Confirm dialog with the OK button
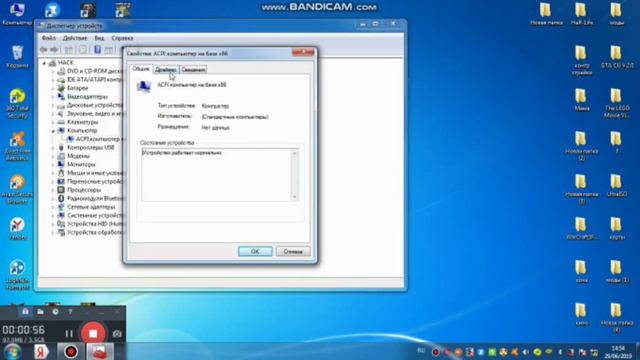This screenshot has height=360, width=640. pyautogui.click(x=255, y=251)
